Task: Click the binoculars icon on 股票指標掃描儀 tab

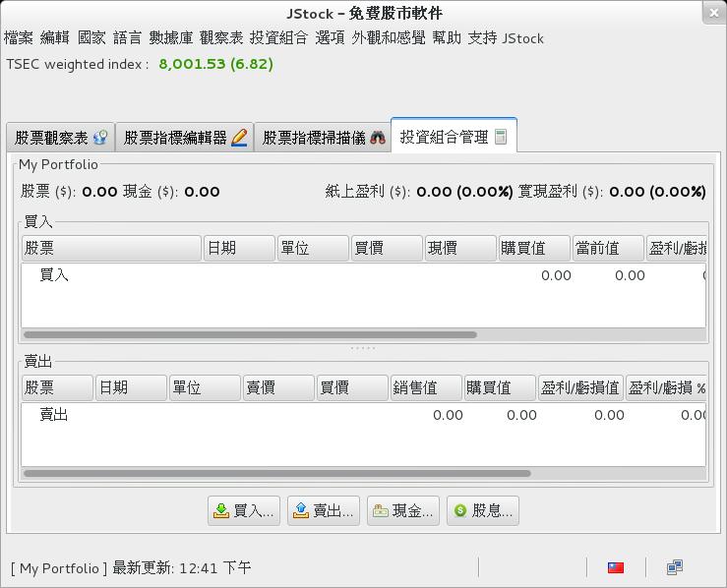Action: click(x=378, y=138)
